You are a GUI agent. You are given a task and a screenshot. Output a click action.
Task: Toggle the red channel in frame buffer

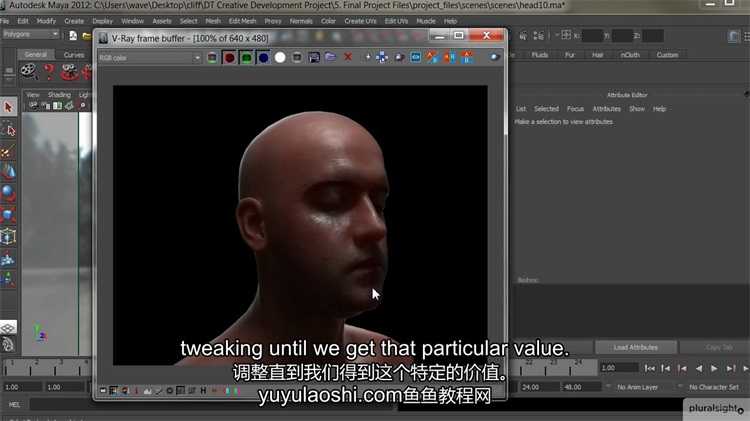[229, 58]
